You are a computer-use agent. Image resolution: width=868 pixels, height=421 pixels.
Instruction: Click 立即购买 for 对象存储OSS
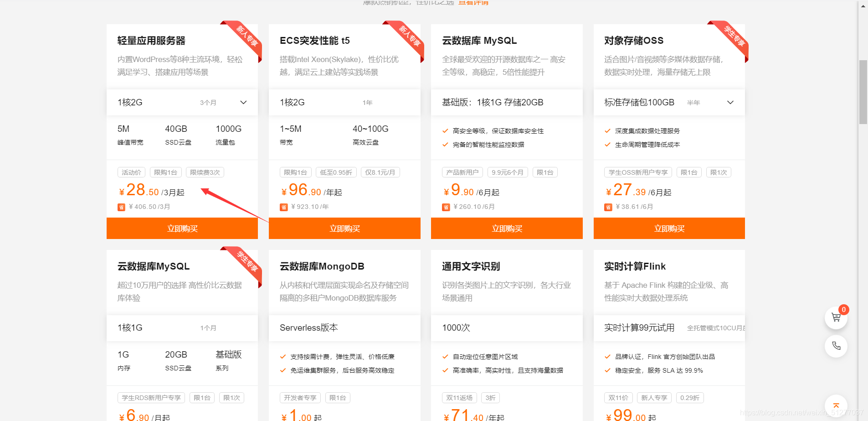[669, 229]
